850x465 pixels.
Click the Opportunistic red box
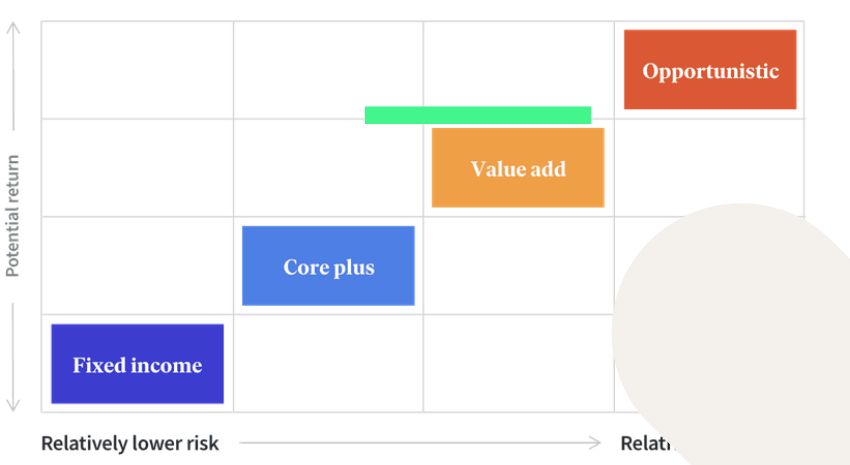point(710,69)
